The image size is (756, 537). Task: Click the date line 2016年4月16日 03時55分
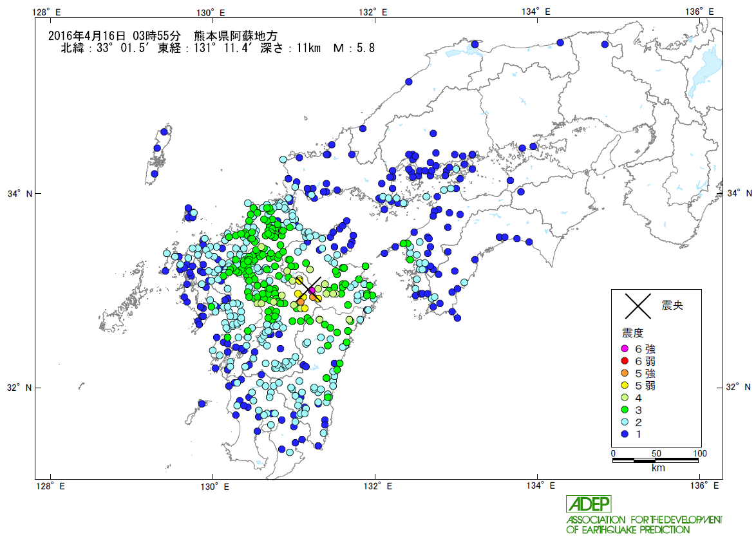(115, 35)
